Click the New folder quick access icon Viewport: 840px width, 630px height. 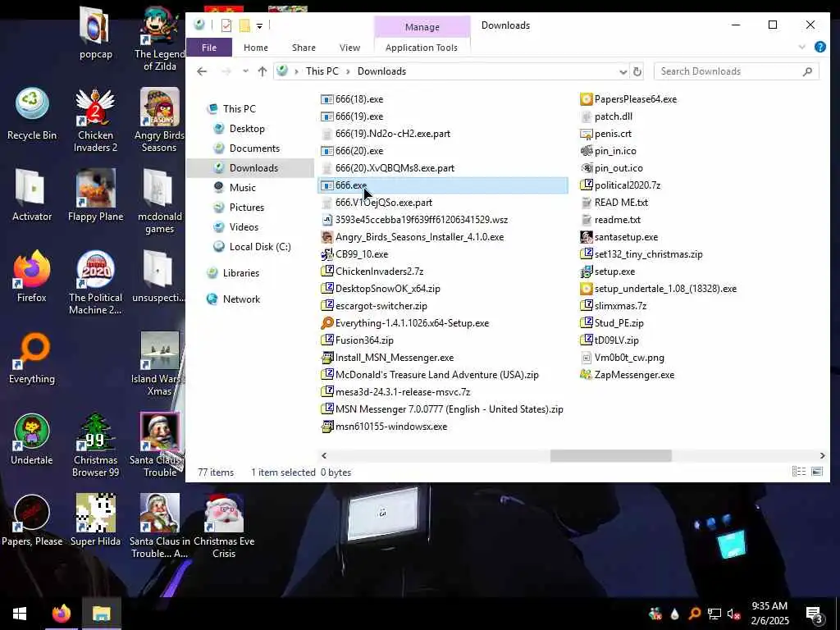coord(244,25)
